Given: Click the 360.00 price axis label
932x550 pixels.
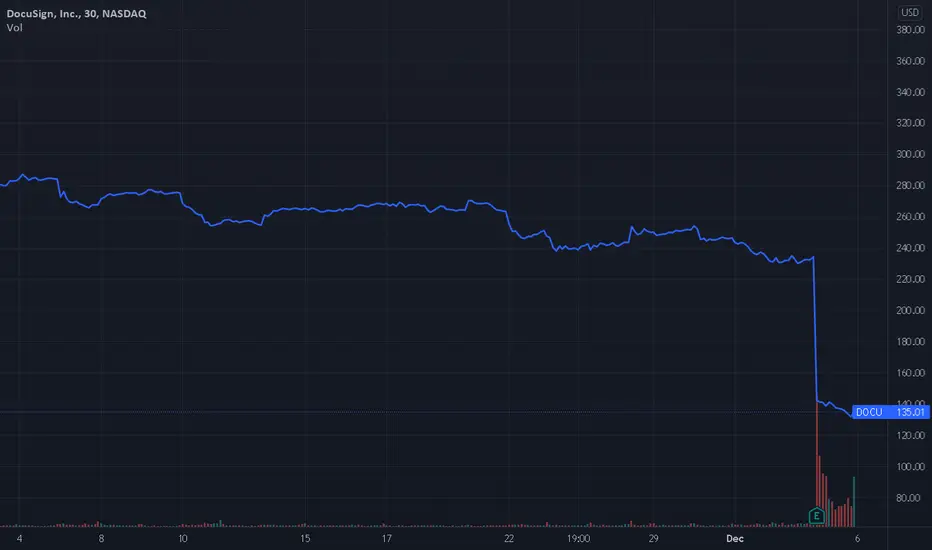Looking at the screenshot, I should coord(910,61).
